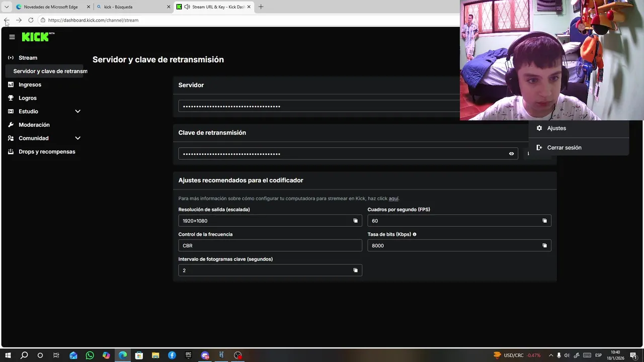
Task: Open the Windows Start menu
Action: tap(8, 355)
